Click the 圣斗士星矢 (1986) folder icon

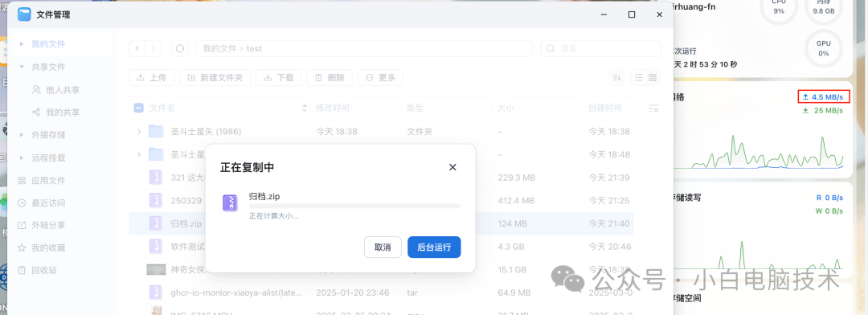coord(156,131)
